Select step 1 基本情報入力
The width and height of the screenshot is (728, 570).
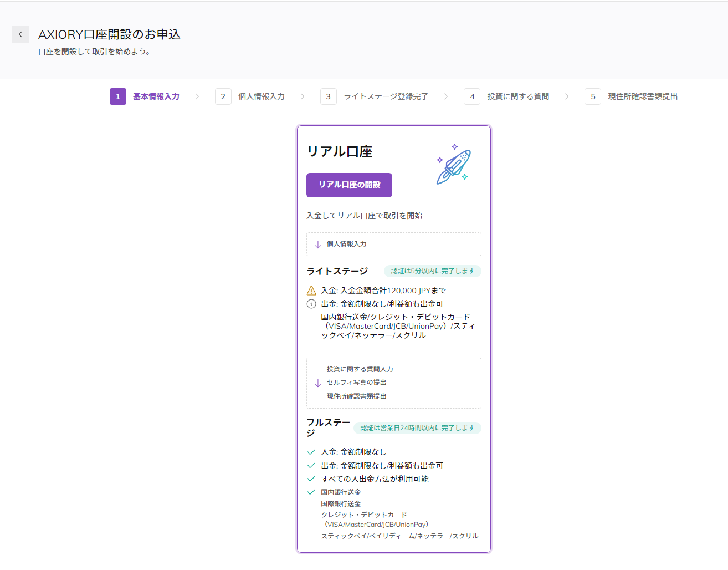[145, 96]
